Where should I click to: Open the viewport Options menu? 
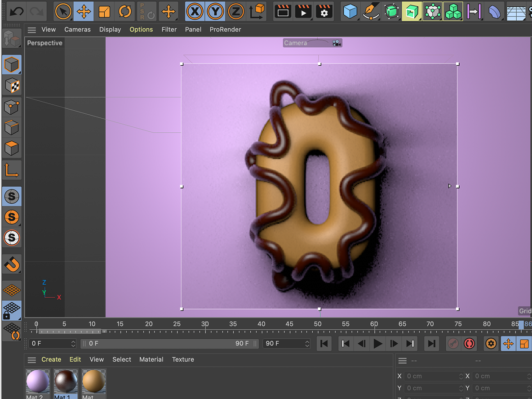point(141,30)
